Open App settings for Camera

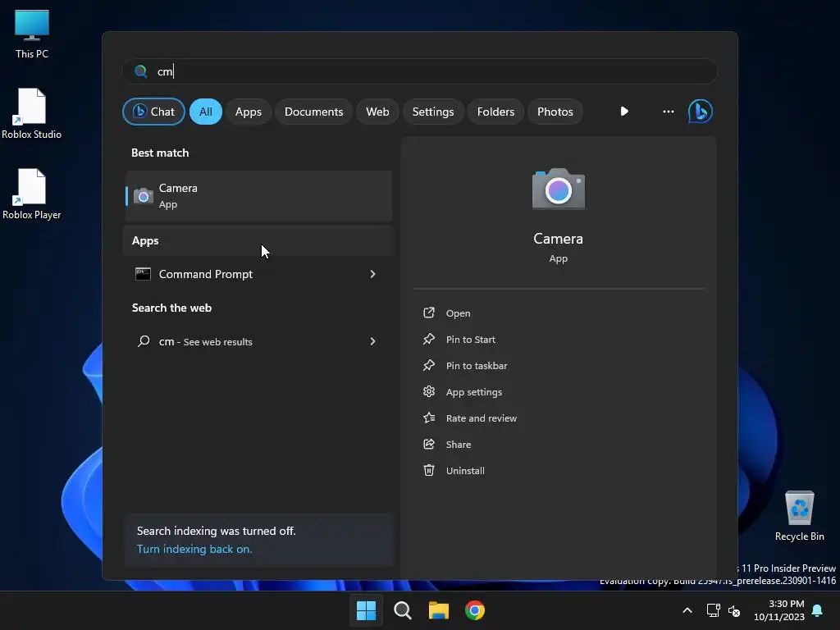(x=473, y=391)
